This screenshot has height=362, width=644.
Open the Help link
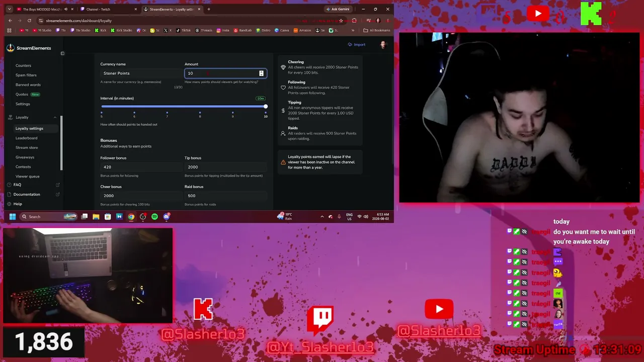pyautogui.click(x=18, y=204)
